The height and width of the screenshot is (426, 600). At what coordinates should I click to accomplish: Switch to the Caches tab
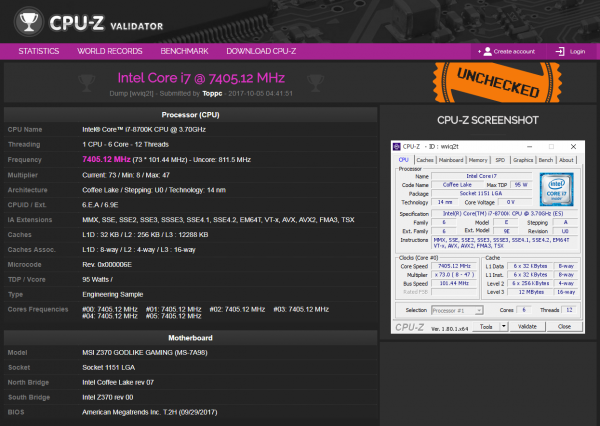pos(425,160)
